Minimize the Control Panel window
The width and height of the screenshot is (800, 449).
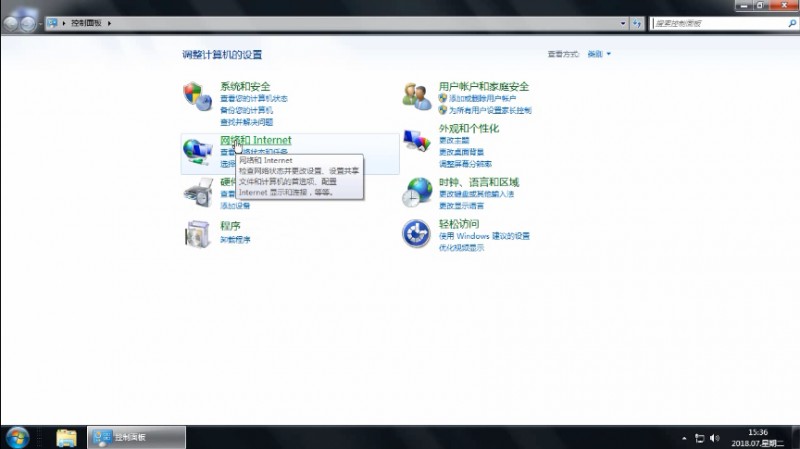pos(744,5)
